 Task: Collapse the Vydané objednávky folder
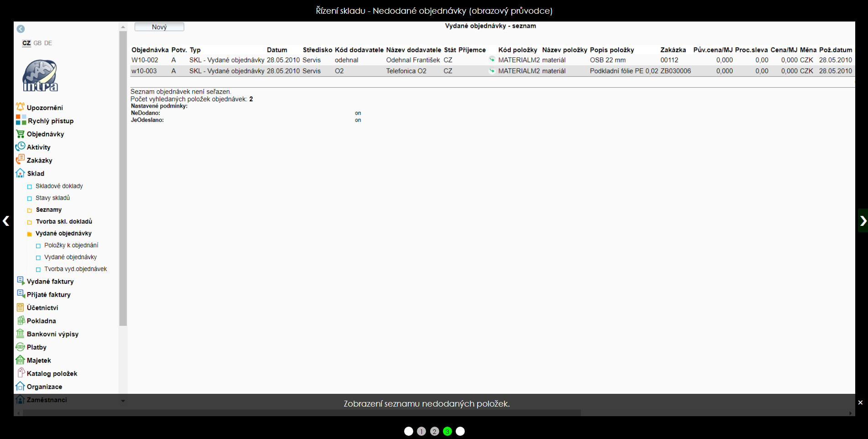coord(30,234)
